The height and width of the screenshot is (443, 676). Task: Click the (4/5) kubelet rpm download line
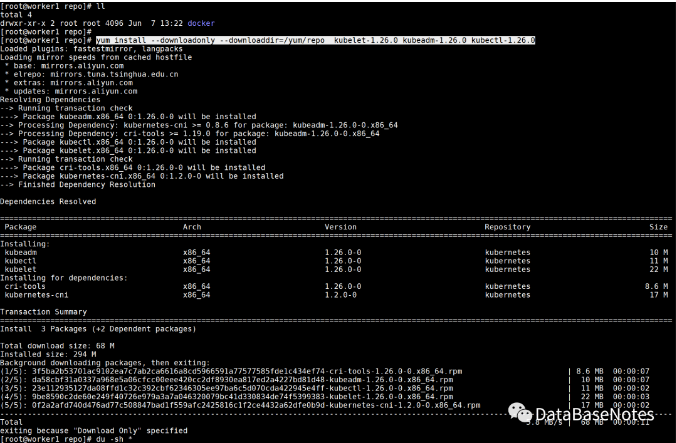(x=325, y=397)
